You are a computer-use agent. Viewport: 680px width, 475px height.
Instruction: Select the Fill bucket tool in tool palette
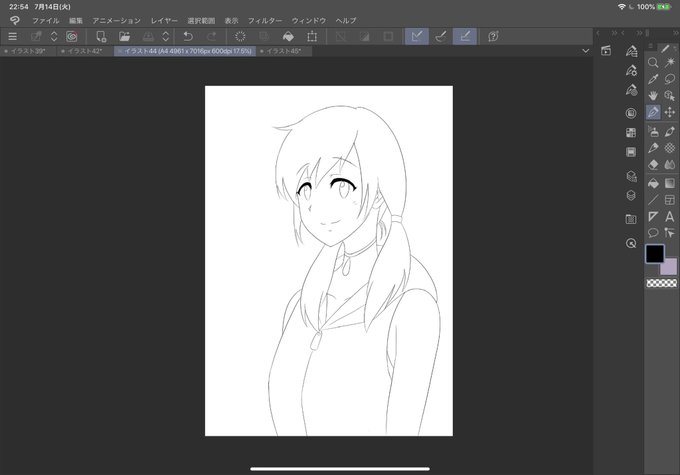653,183
